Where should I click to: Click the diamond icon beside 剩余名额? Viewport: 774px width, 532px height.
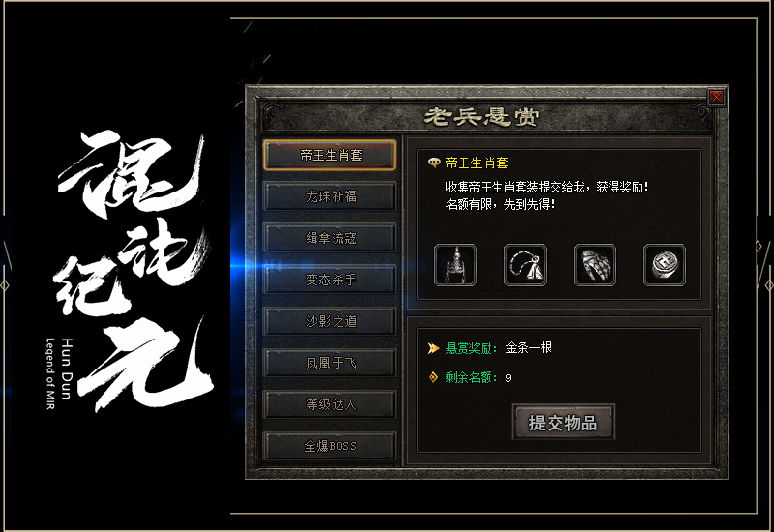coord(432,377)
